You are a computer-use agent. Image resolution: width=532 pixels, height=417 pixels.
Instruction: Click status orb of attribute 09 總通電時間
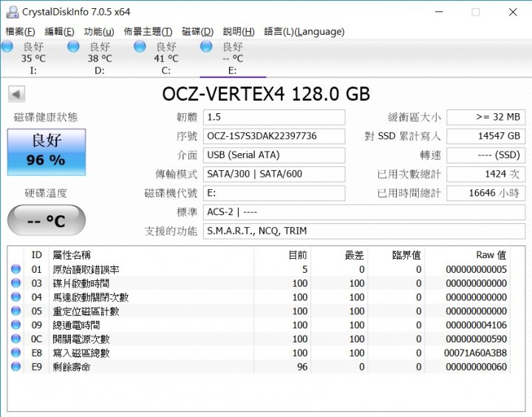16,325
